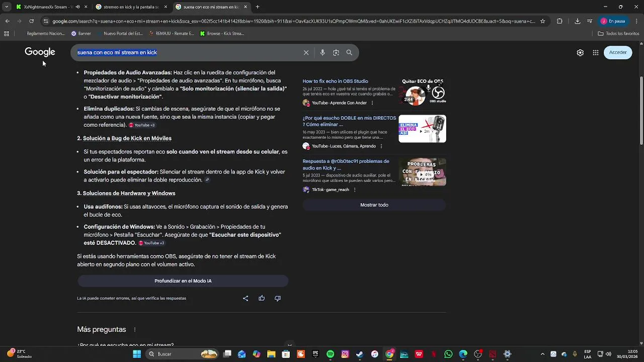The width and height of the screenshot is (644, 362).
Task: Click the Windows taskbar Buscar box
Action: (182, 354)
